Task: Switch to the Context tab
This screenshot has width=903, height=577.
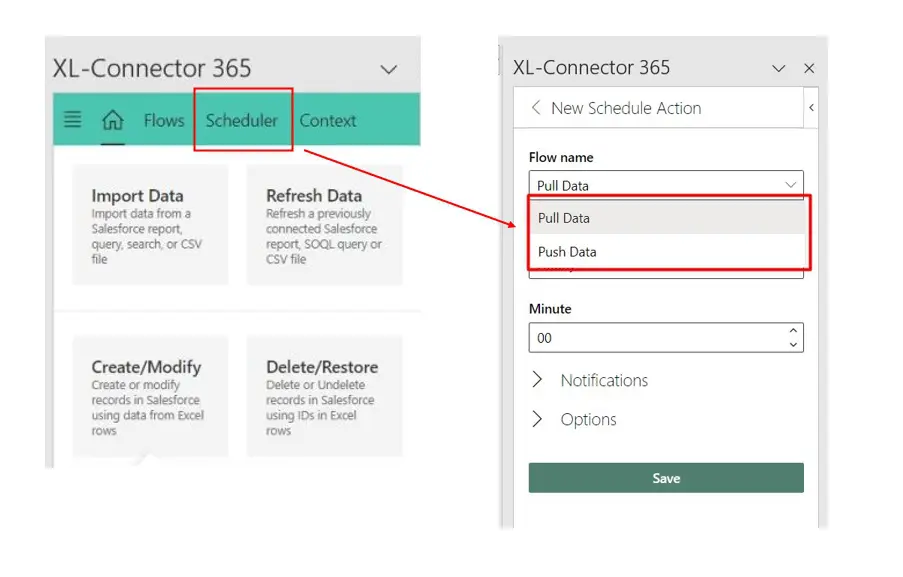Action: point(328,120)
